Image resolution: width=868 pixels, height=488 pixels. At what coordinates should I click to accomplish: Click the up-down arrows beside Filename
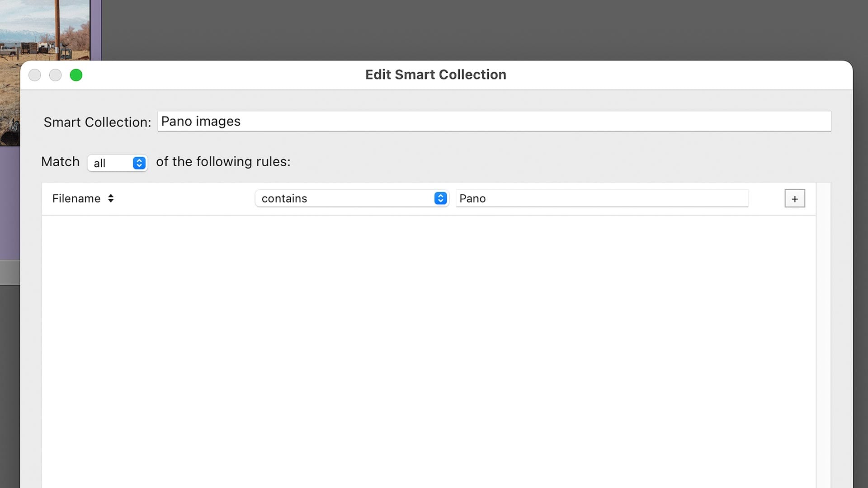click(x=111, y=198)
